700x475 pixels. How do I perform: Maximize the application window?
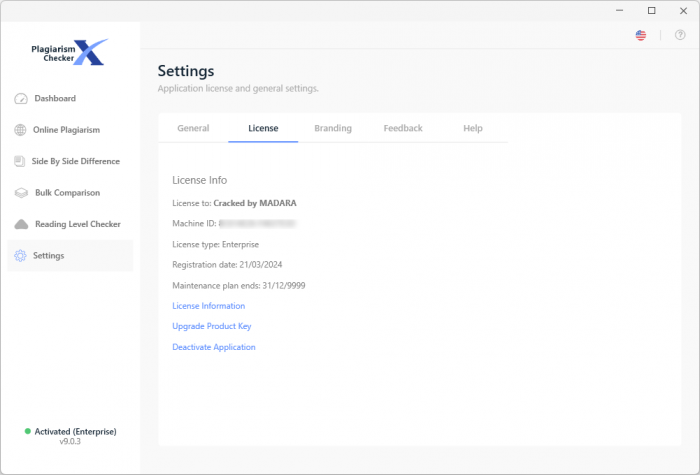pyautogui.click(x=651, y=10)
